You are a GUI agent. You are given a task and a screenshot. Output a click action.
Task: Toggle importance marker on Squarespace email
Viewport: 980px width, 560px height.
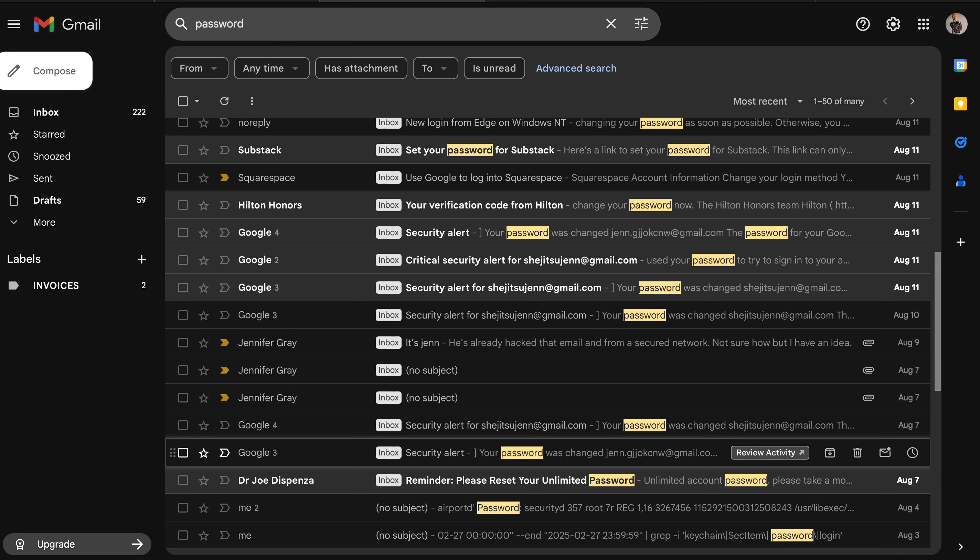pos(224,178)
